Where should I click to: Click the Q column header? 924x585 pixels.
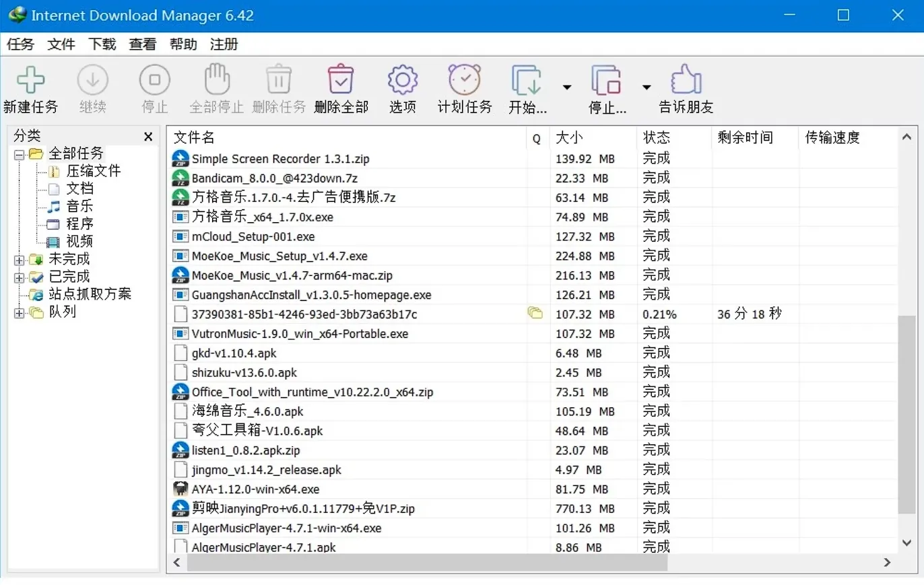[x=537, y=138]
